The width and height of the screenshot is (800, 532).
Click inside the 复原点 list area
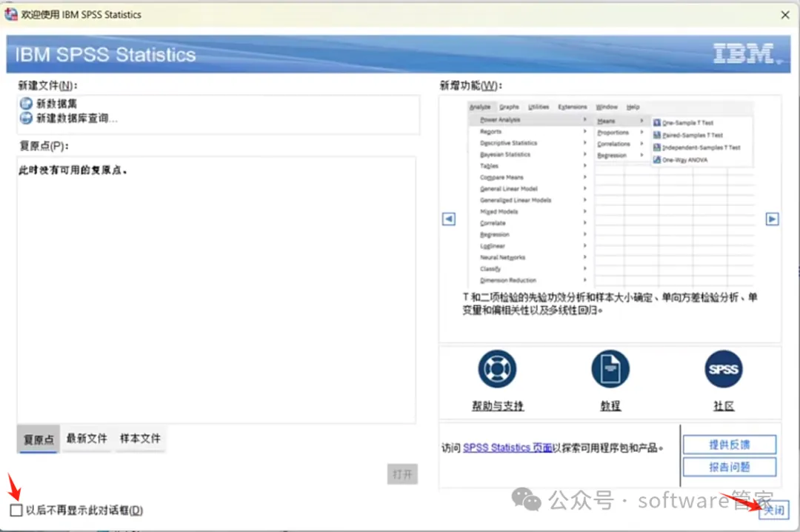(x=216, y=290)
